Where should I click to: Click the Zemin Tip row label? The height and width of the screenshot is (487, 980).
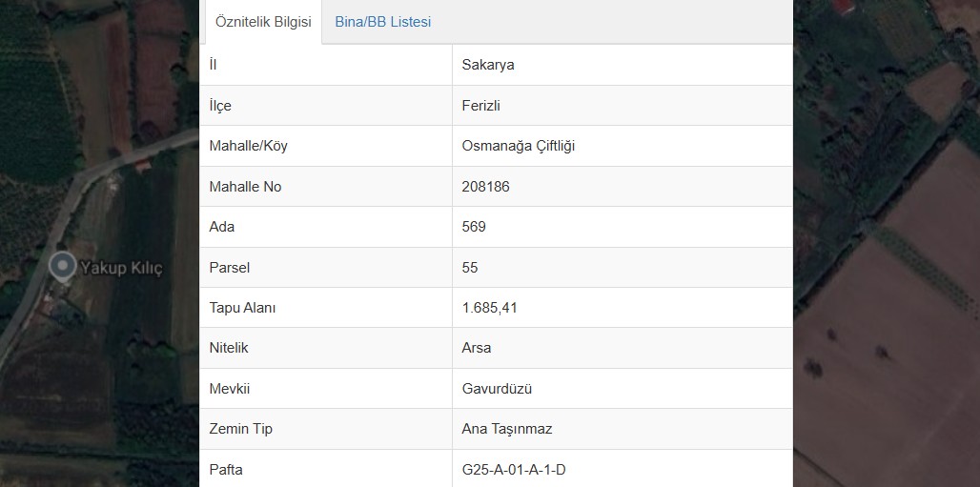(x=240, y=429)
